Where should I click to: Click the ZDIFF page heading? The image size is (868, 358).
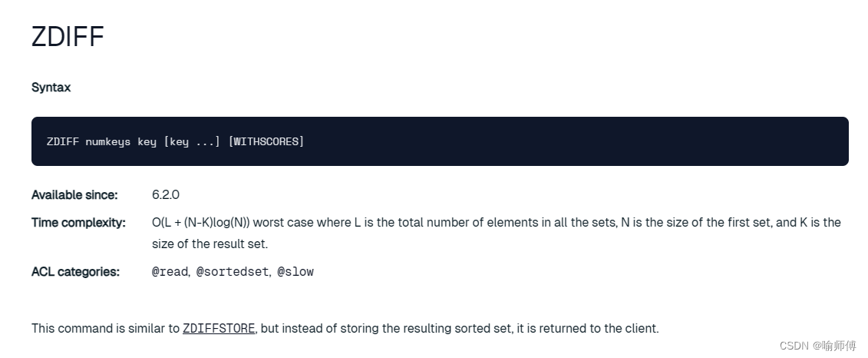coord(68,37)
